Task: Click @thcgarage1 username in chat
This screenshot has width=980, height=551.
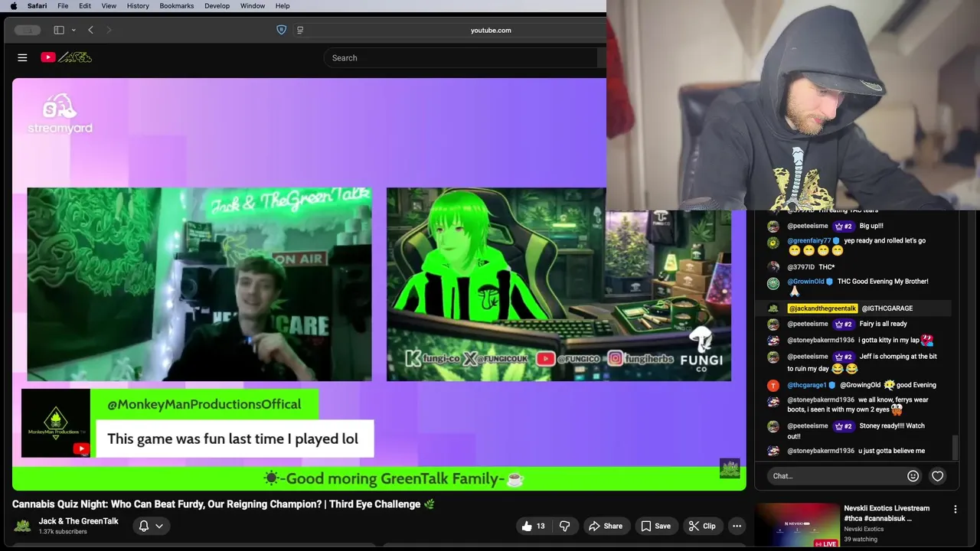Action: tap(807, 385)
